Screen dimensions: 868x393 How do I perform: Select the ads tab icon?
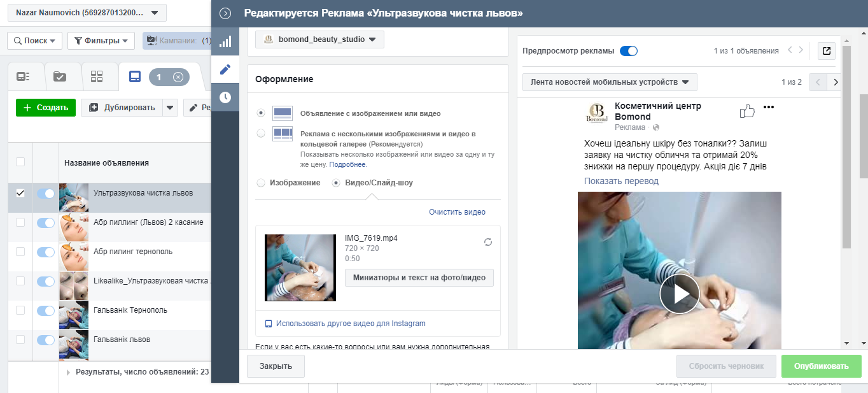click(x=134, y=76)
